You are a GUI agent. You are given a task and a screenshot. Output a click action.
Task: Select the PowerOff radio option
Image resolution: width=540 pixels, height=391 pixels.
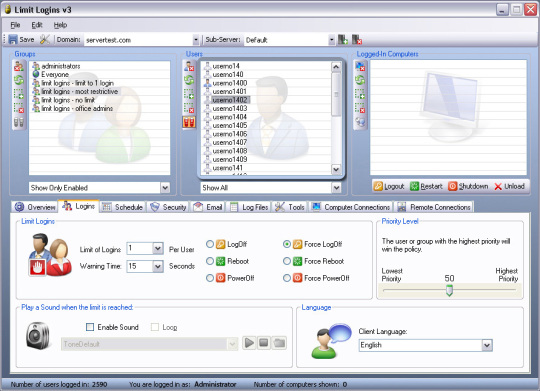tap(210, 278)
